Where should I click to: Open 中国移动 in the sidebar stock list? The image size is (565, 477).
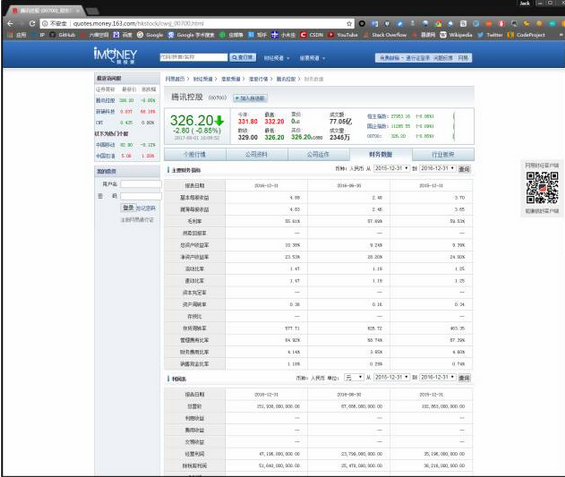click(105, 145)
